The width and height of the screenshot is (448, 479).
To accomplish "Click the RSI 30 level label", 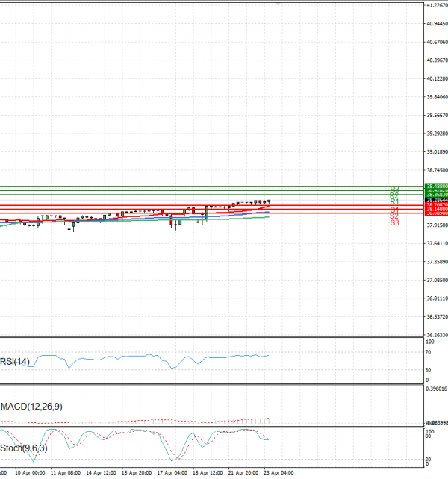I will pyautogui.click(x=428, y=370).
